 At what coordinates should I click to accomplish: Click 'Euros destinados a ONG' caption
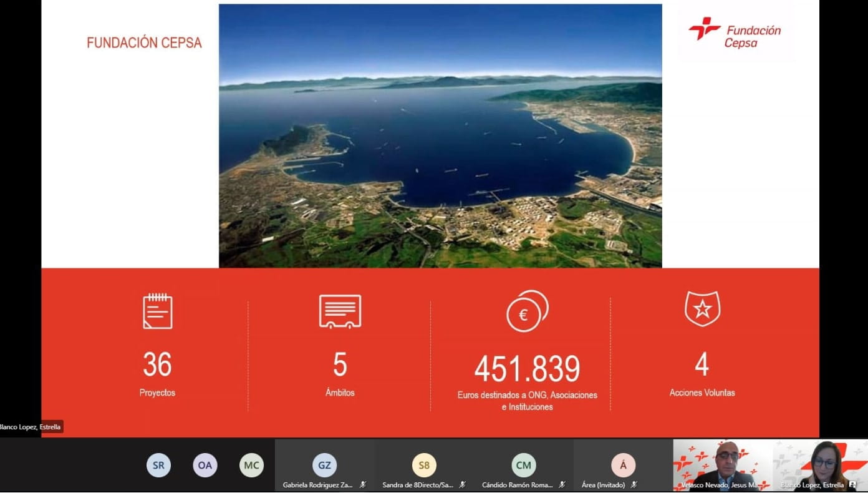point(527,401)
